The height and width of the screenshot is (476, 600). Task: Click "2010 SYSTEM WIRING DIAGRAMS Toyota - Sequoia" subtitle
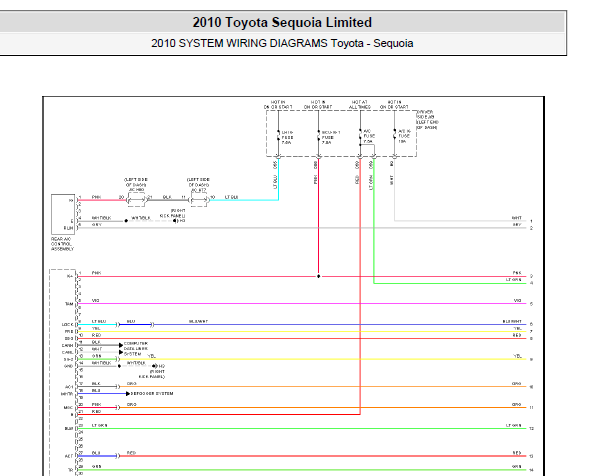(282, 43)
